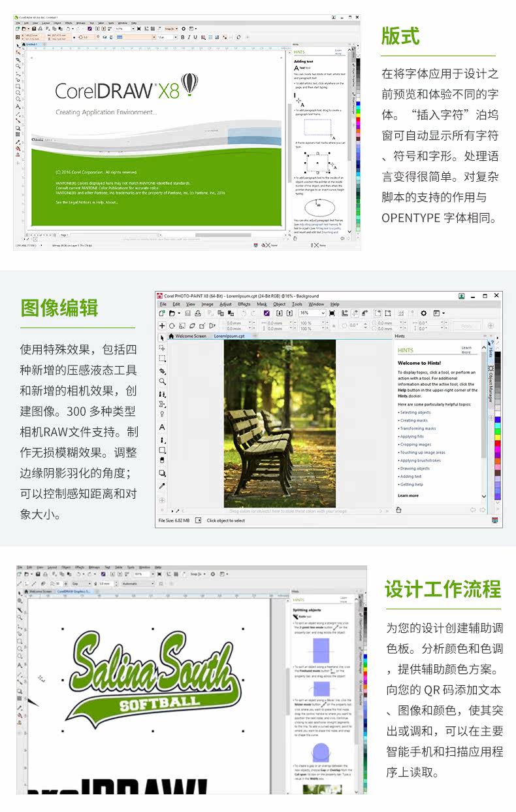Open File menu in PHOTO-PAINT window

[163, 304]
